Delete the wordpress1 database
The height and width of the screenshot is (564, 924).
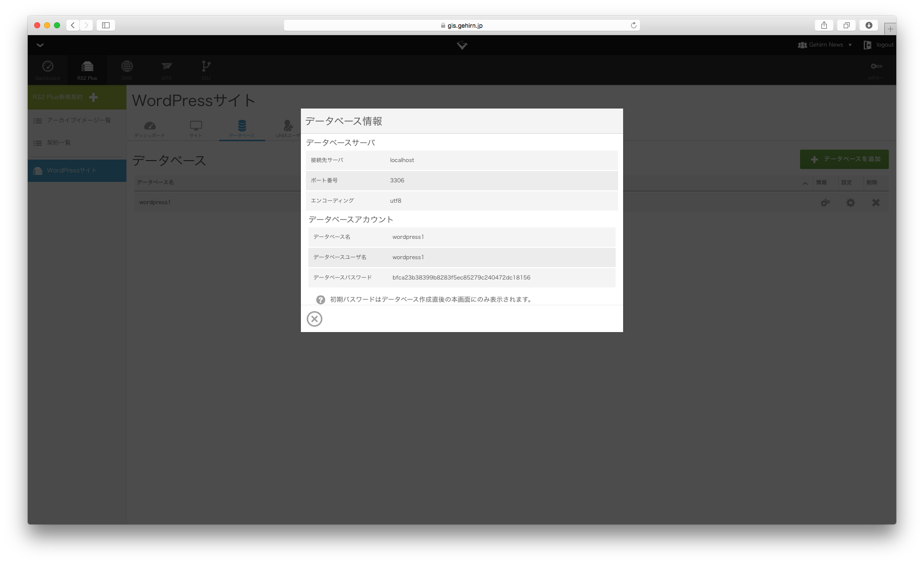876,203
